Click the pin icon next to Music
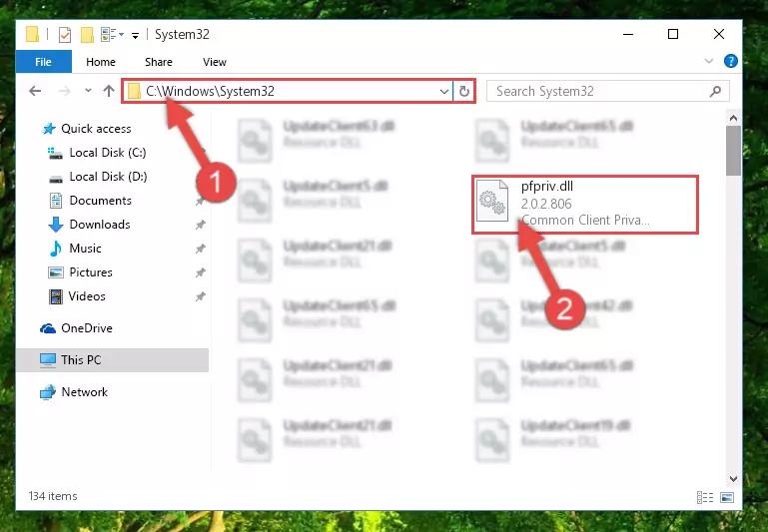The height and width of the screenshot is (532, 768). tap(201, 249)
